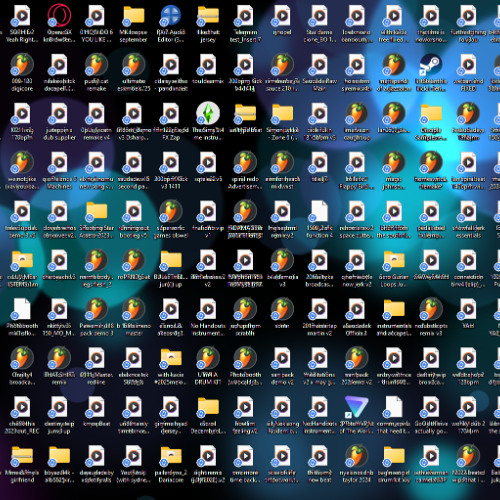
Task: Open the 'Floating Star Assets-2023' folder
Action: [x=96, y=211]
